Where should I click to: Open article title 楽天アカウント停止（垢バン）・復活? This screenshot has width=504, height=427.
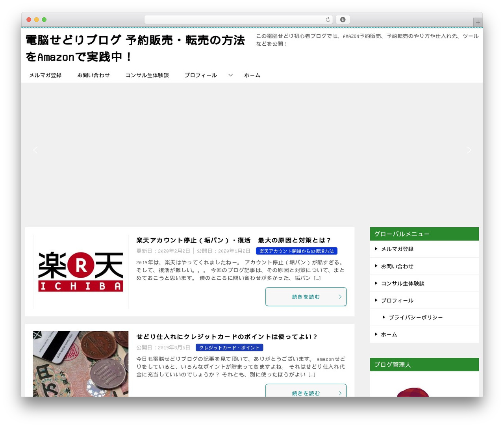click(x=233, y=240)
